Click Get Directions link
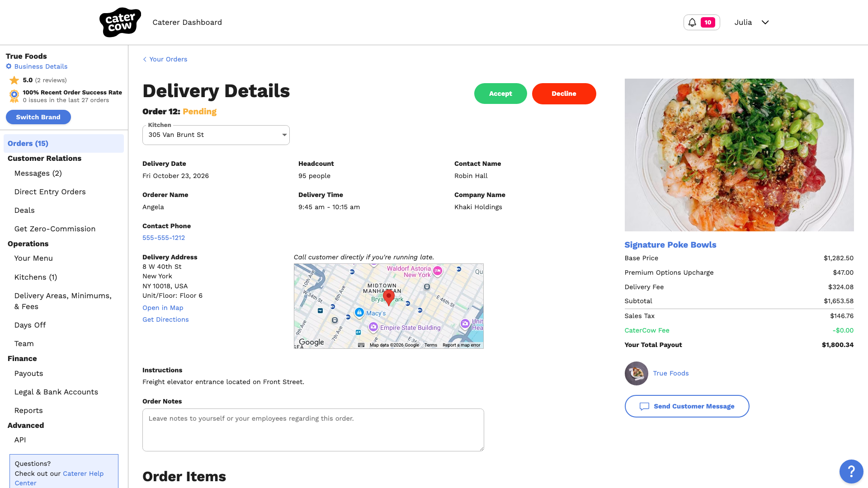The image size is (868, 488). [x=165, y=319]
